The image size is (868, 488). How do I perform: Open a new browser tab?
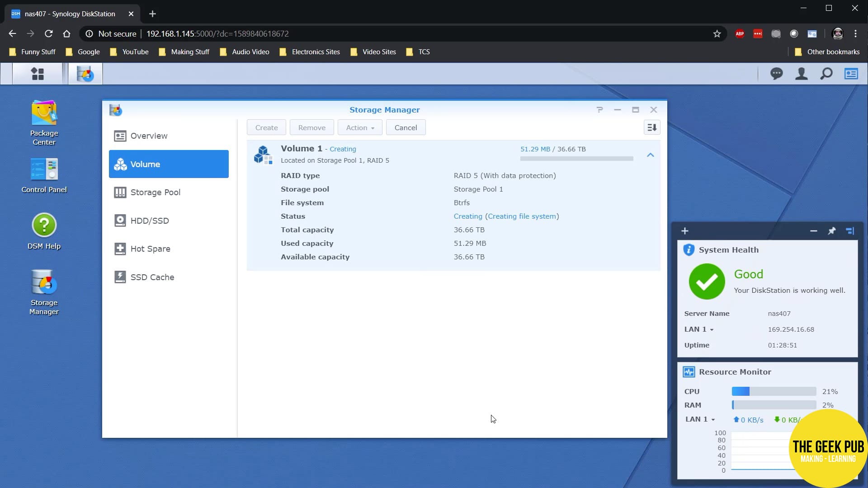tap(152, 14)
